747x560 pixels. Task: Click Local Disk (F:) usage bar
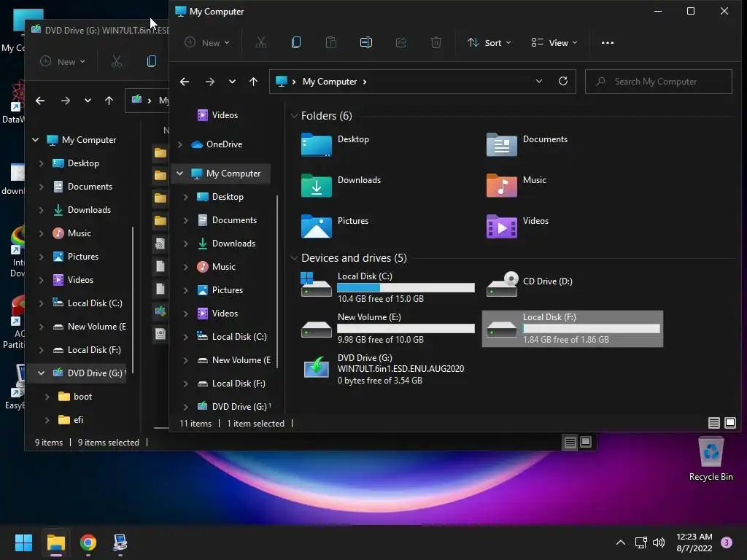(591, 329)
